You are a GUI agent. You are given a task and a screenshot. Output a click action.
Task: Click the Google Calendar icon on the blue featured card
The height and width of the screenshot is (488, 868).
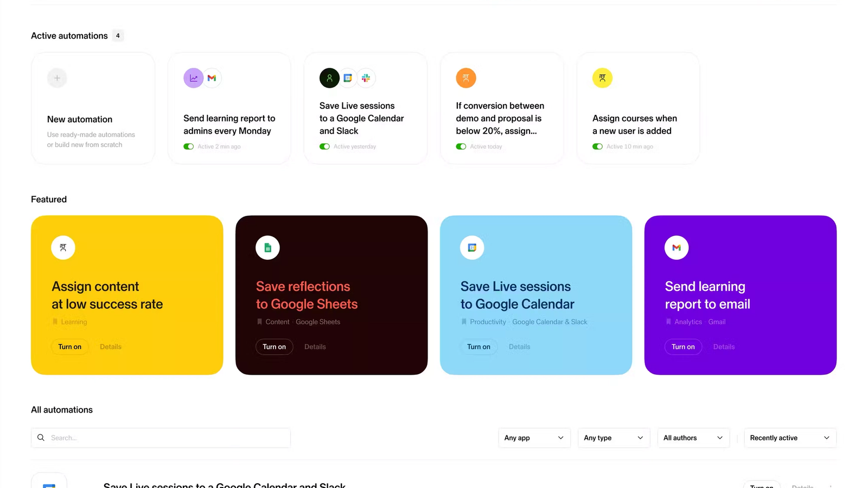point(472,248)
